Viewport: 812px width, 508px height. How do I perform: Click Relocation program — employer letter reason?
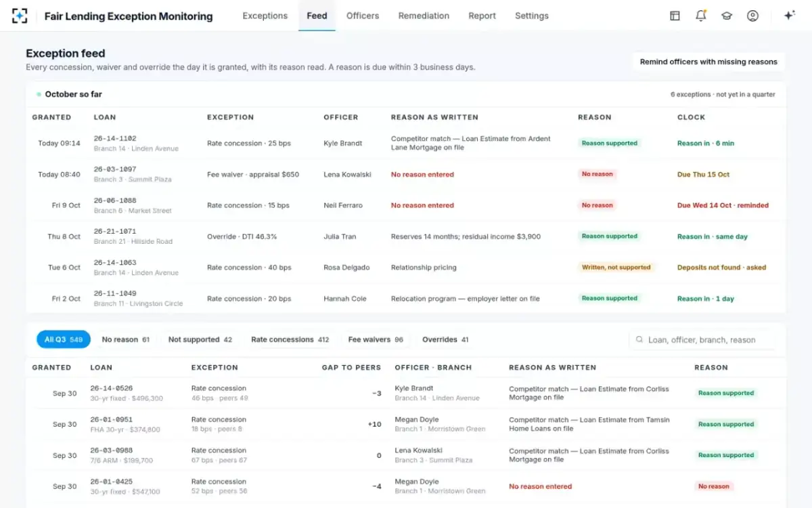pos(465,299)
